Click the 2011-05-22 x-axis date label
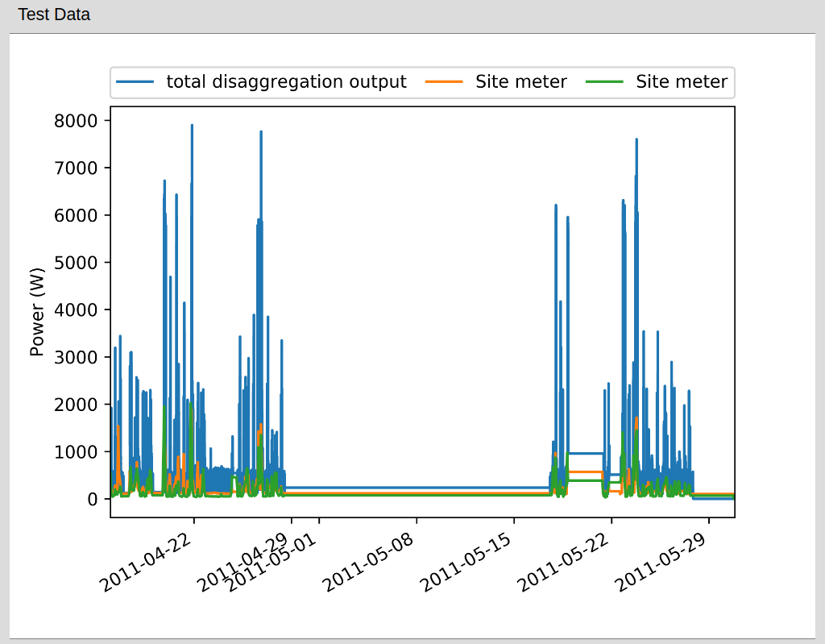This screenshot has height=644, width=825. point(563,563)
